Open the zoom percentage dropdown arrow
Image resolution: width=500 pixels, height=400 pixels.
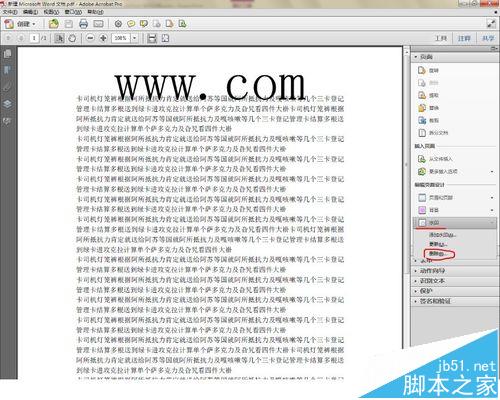point(134,38)
